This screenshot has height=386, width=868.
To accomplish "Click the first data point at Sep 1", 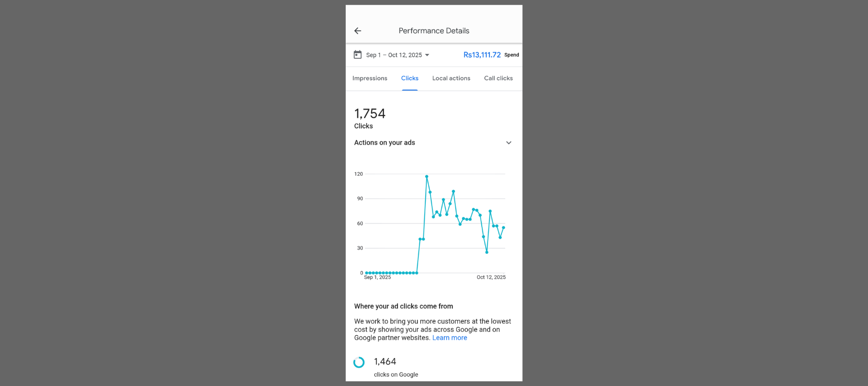I will [366, 273].
